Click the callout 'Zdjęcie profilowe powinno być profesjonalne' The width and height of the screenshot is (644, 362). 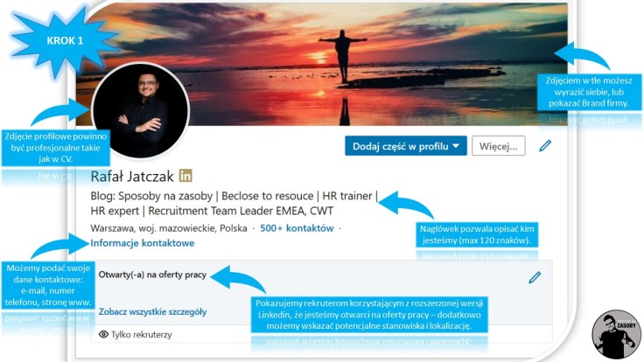[x=55, y=148]
